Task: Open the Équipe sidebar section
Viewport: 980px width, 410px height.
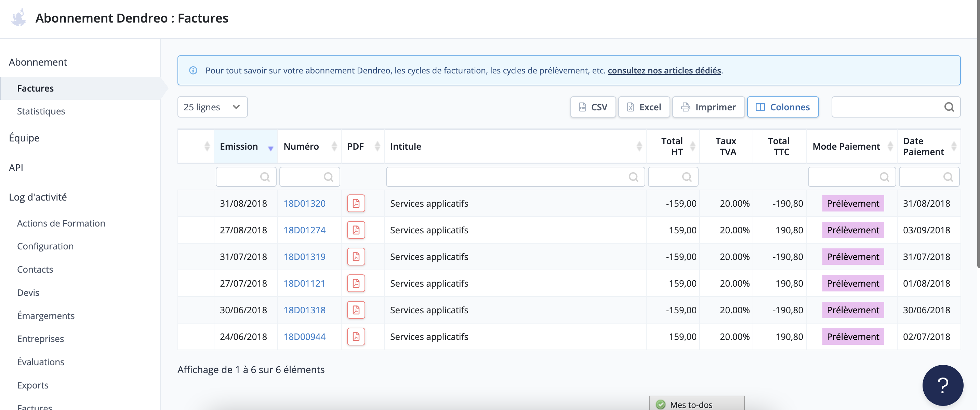Action: coord(24,138)
